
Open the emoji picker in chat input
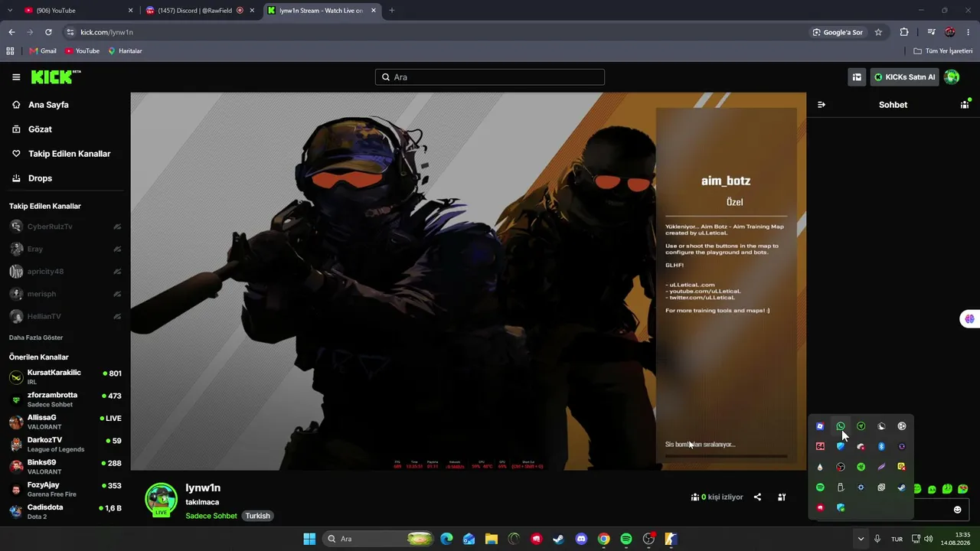point(957,510)
